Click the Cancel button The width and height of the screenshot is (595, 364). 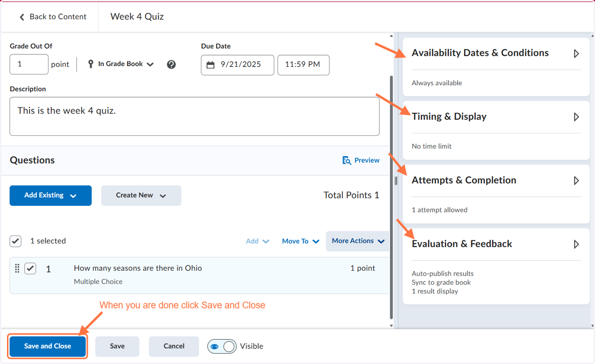click(174, 346)
